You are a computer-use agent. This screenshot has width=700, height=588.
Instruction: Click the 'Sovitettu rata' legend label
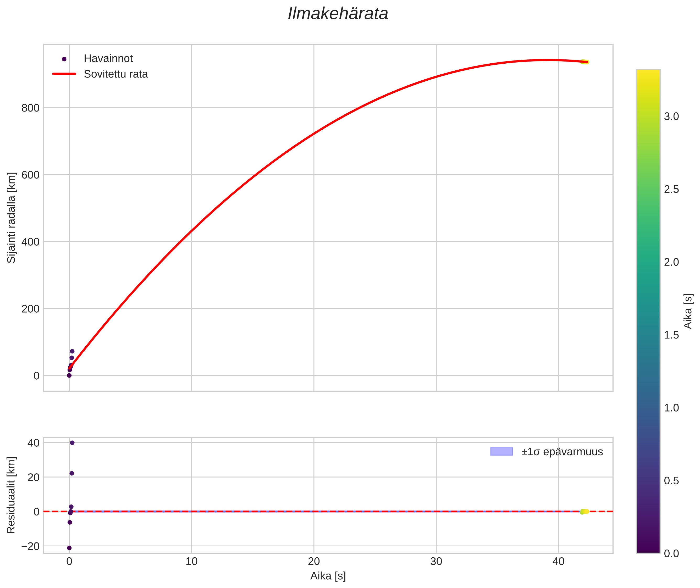pos(116,74)
